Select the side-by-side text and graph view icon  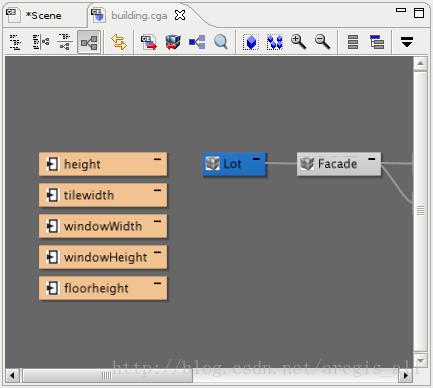41,42
